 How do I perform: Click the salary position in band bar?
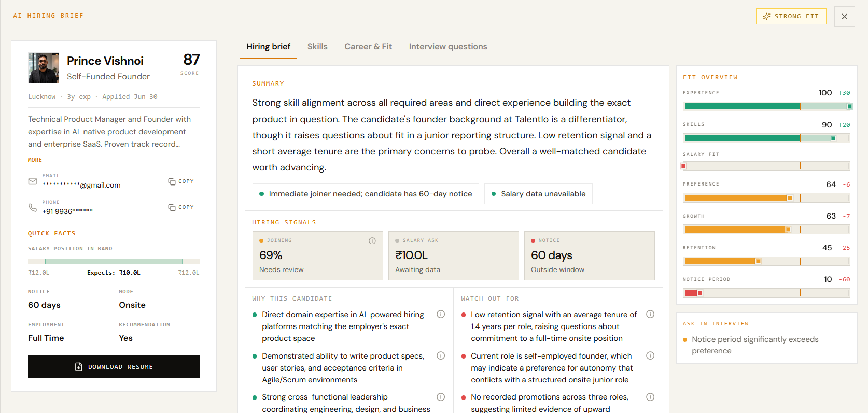click(x=114, y=261)
